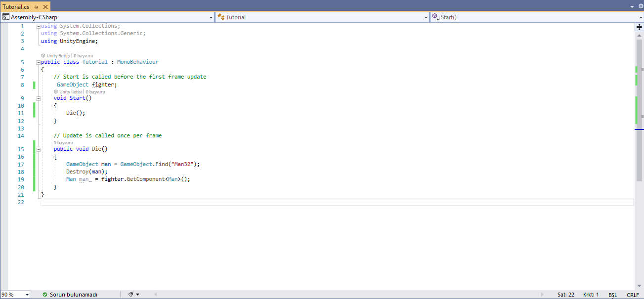Viewport: 644px width, 299px height.
Task: Click the empty line 22 in editor
Action: (337, 202)
